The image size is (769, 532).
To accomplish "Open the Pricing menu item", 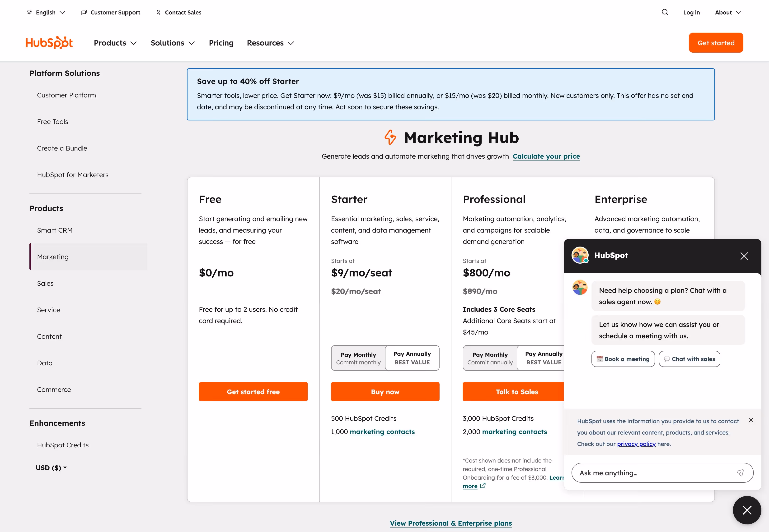I will point(221,43).
